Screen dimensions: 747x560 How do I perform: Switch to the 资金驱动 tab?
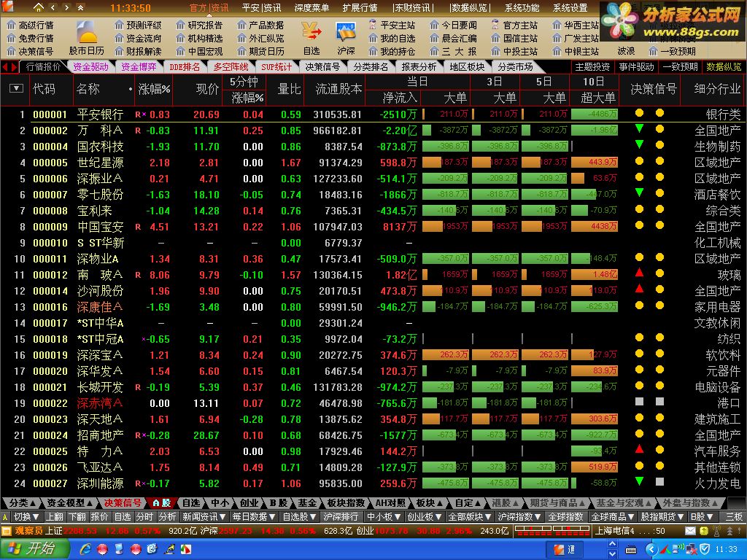coord(90,67)
